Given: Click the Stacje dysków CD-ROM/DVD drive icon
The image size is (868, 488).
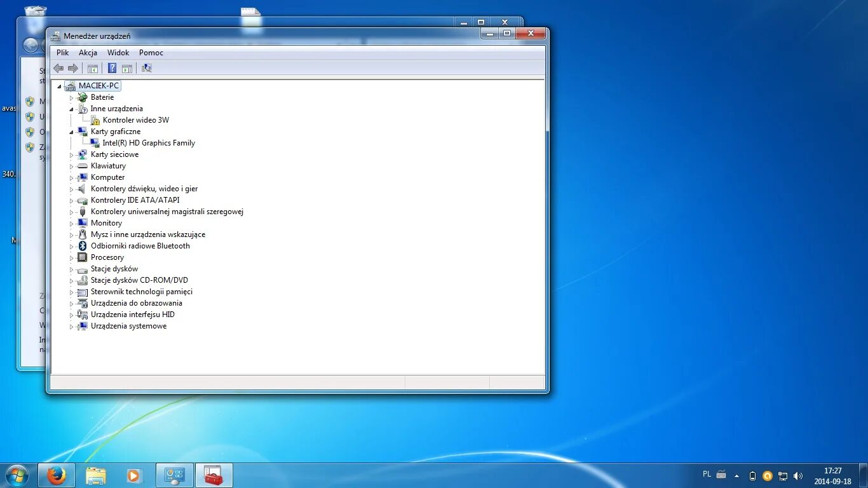Looking at the screenshot, I should click(82, 280).
